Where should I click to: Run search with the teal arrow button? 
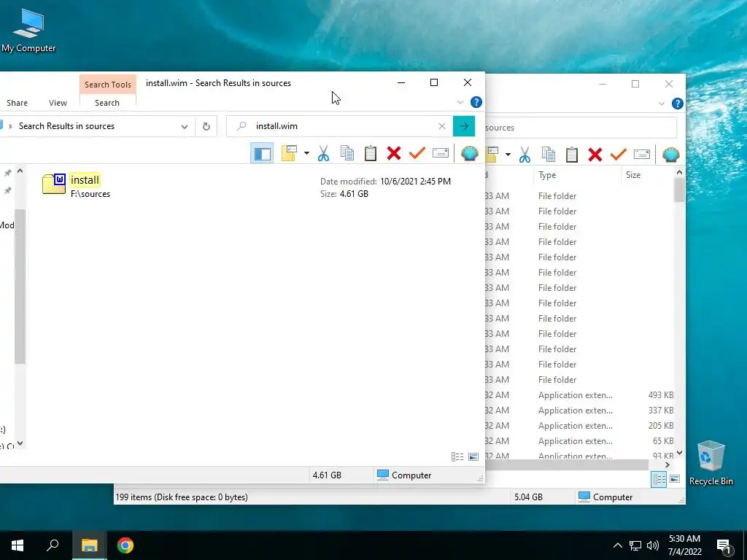coord(464,126)
